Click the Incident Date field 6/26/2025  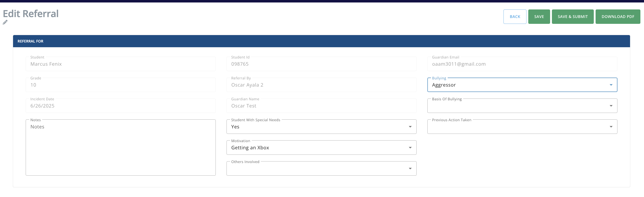coord(120,106)
